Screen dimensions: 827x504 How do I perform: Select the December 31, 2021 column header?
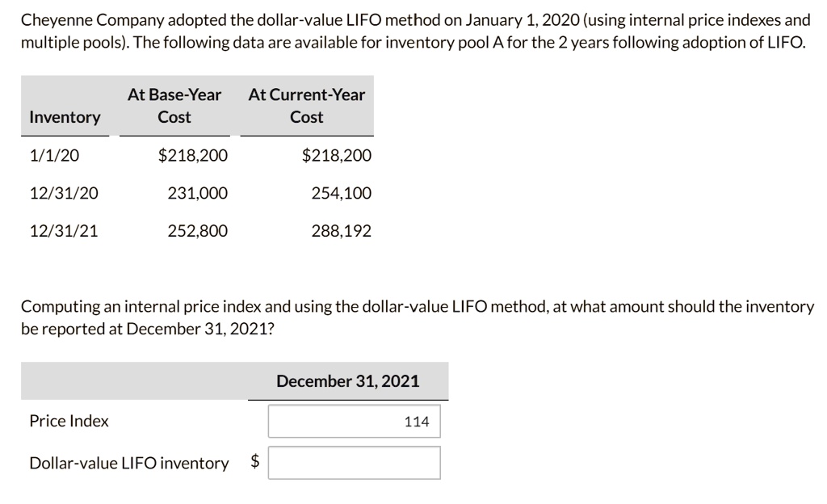[347, 380]
